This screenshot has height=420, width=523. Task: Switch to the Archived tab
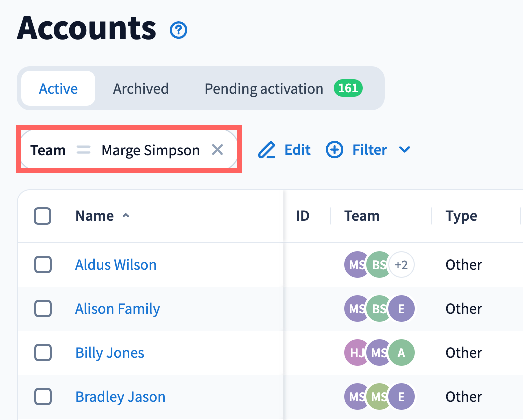coord(141,89)
